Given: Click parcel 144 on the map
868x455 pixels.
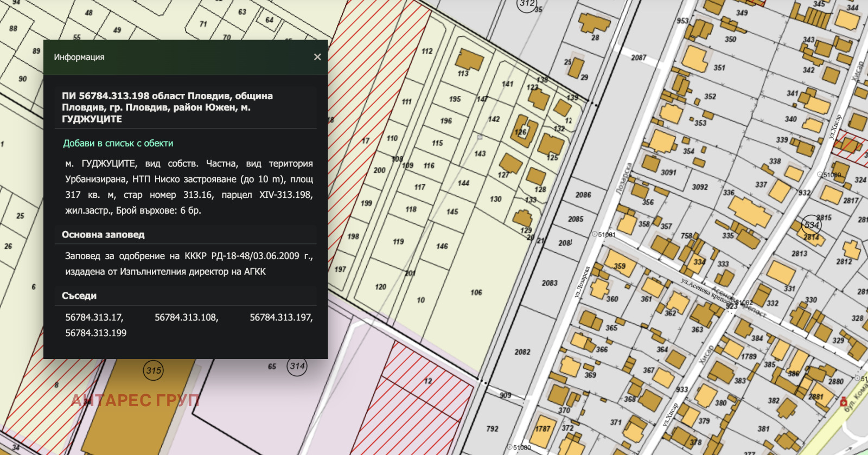Looking at the screenshot, I should (463, 183).
